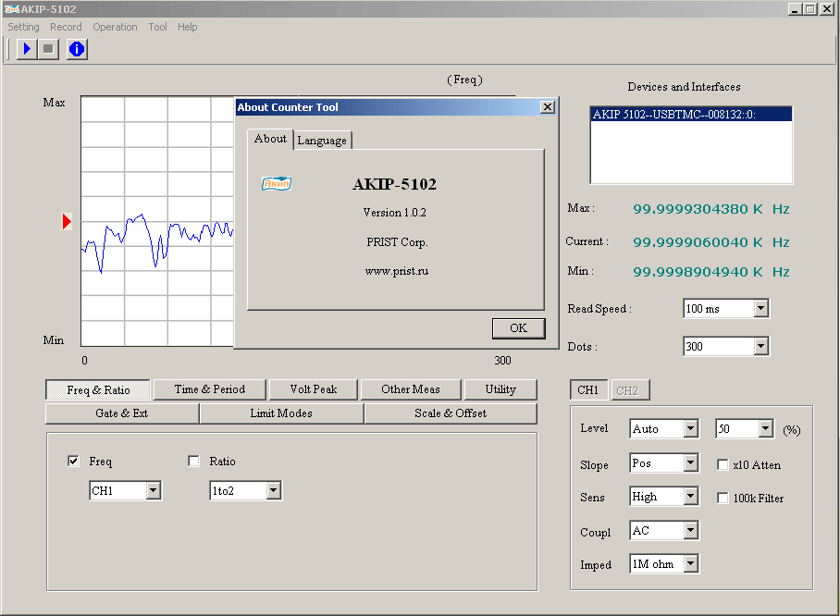Click the blue Play start-measurement icon
Image resolution: width=840 pixels, height=616 pixels.
coord(27,49)
